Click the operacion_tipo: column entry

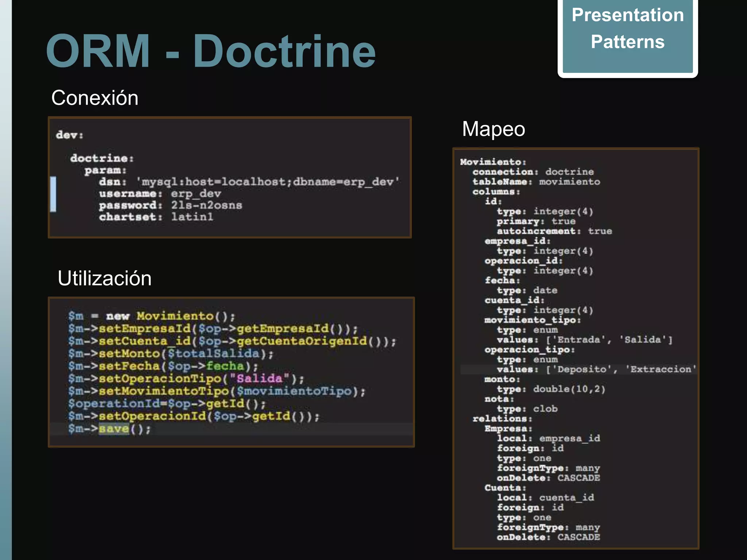(x=530, y=350)
